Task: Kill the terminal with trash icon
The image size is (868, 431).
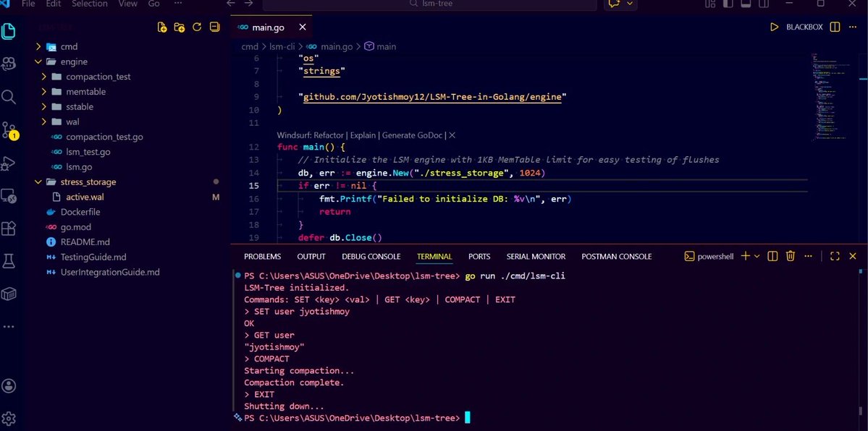Action: [x=791, y=256]
